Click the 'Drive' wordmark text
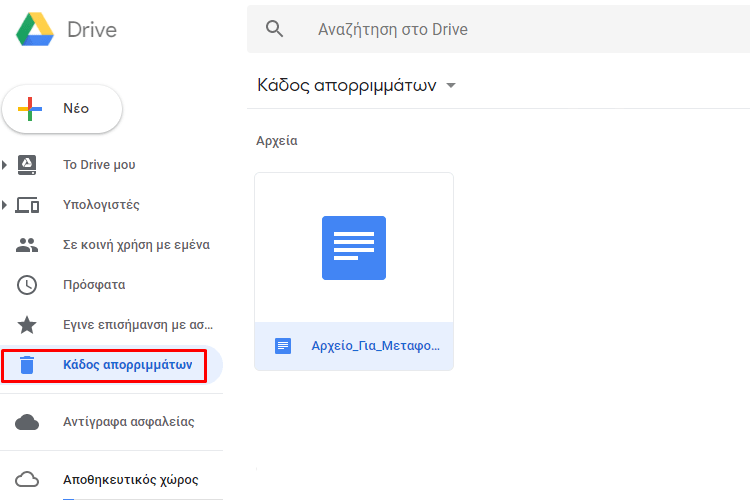750x500 pixels. click(92, 30)
